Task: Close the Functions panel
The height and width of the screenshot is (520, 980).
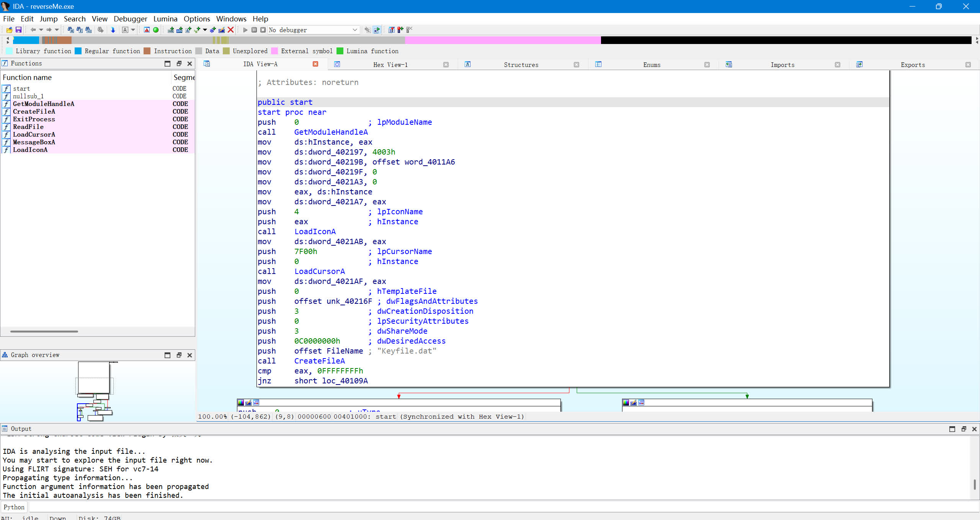Action: [x=189, y=64]
